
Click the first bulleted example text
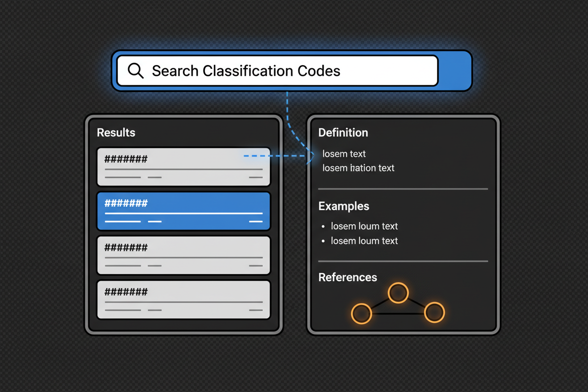364,226
